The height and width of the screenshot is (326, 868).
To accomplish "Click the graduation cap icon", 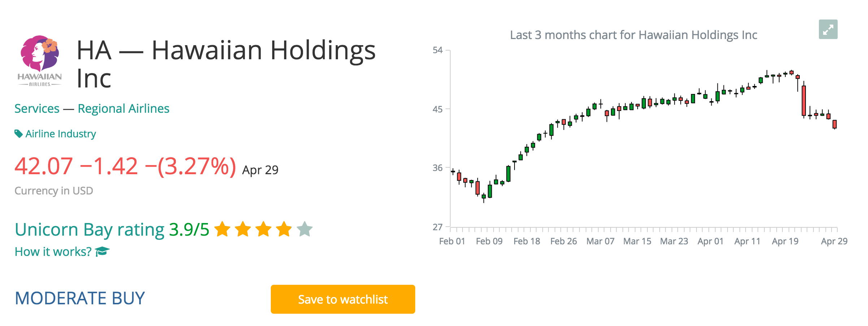I will tap(103, 251).
